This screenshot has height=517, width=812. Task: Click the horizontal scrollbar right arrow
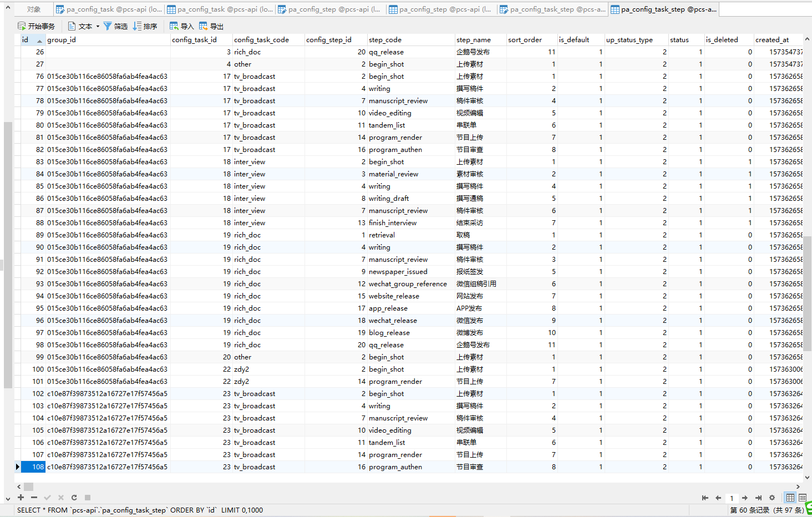click(798, 486)
